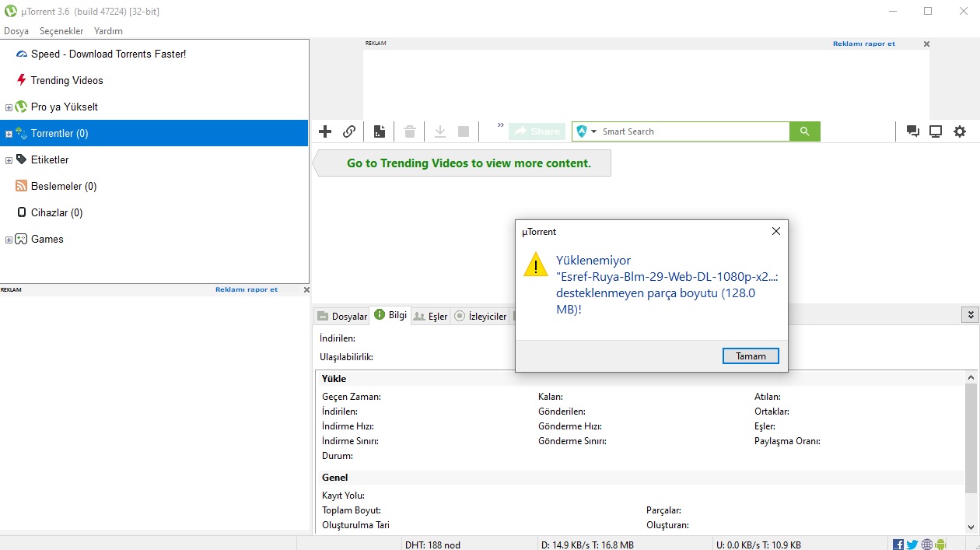Switch to the Eşler tab
The height and width of the screenshot is (550, 980).
pos(430,316)
